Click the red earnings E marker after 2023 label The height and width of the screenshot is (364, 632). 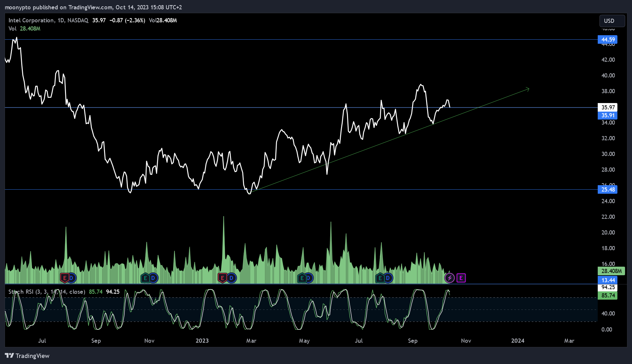pos(222,278)
